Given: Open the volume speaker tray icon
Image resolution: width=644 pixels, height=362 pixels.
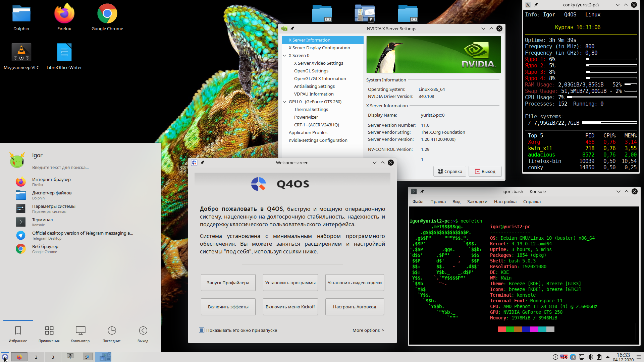Looking at the screenshot, I should pos(590,357).
